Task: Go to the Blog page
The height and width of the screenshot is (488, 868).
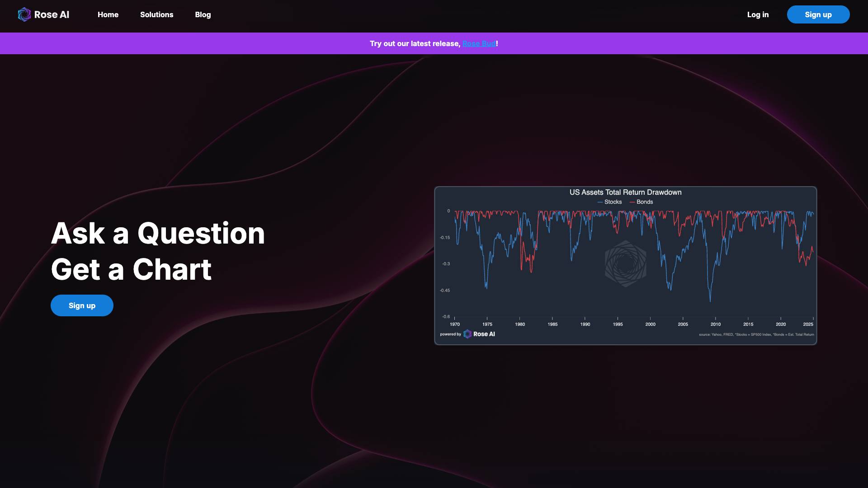Action: (x=203, y=14)
